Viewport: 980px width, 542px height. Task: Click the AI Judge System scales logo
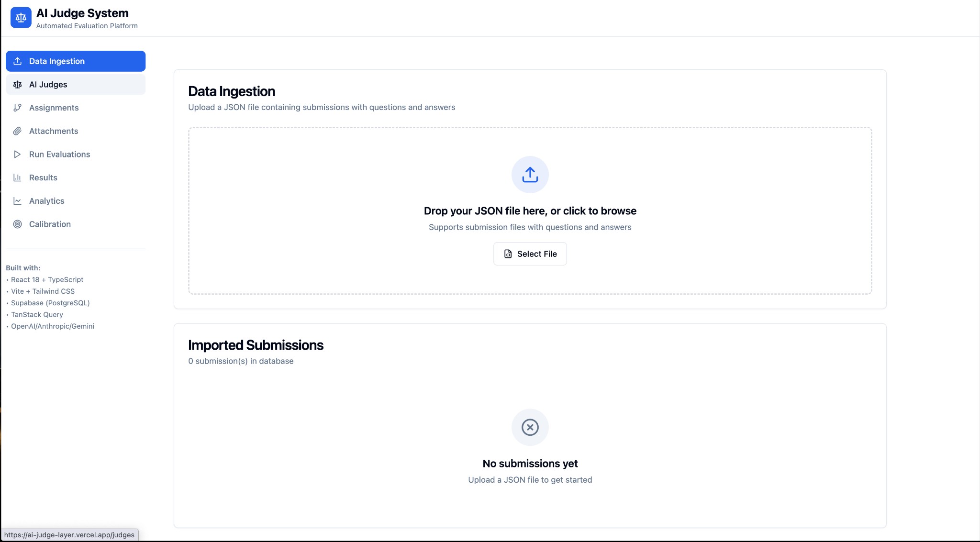point(21,18)
